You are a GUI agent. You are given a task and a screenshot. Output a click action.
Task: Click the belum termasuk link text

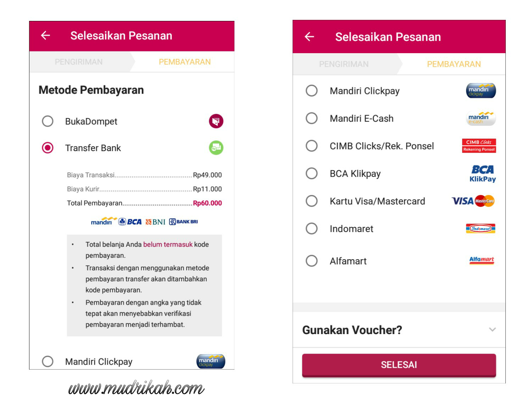pyautogui.click(x=168, y=244)
